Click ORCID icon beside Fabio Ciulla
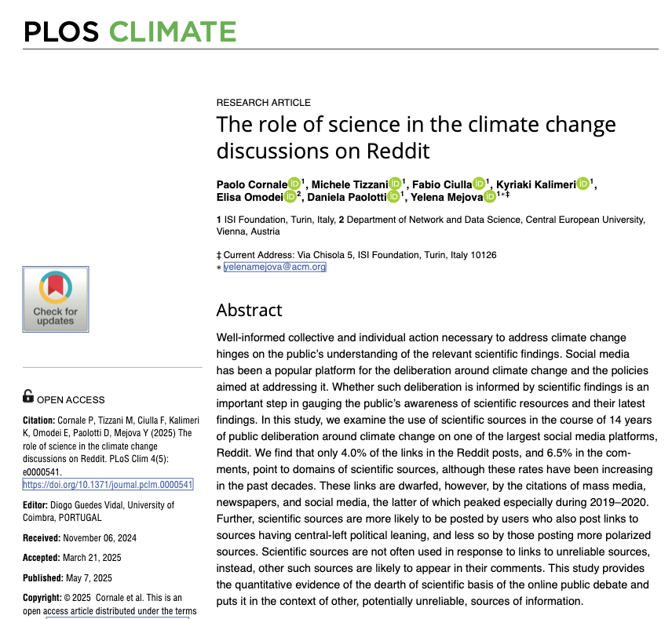 [x=479, y=184]
